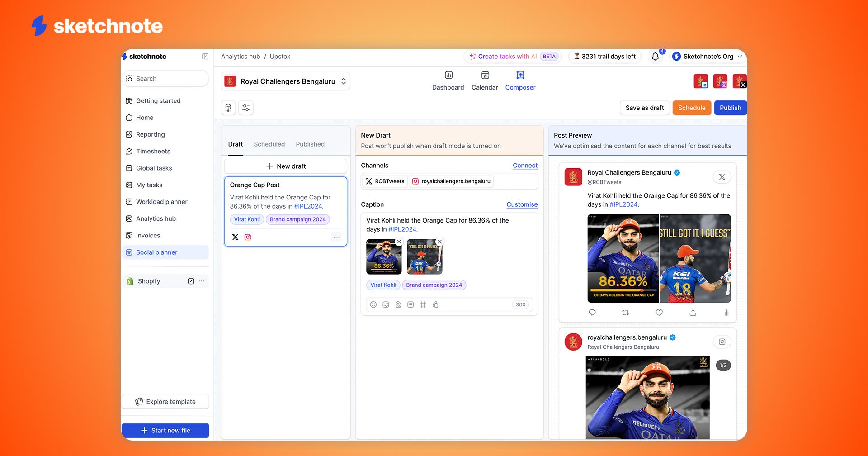Screen dimensions: 868x456
Task: Open Analytics hub in sidebar
Action: click(x=165, y=218)
